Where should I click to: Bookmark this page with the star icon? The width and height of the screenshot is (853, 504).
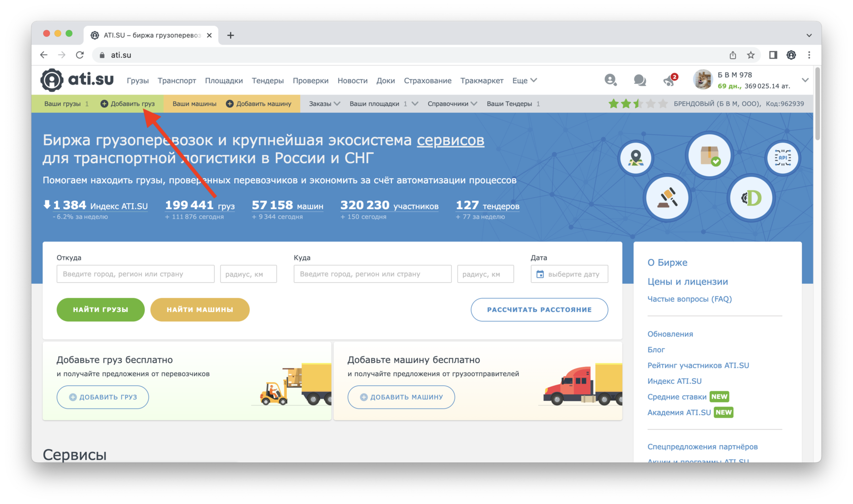pos(751,55)
